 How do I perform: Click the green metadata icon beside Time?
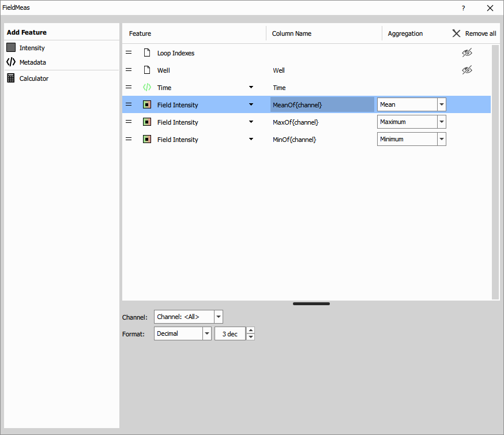coord(148,87)
